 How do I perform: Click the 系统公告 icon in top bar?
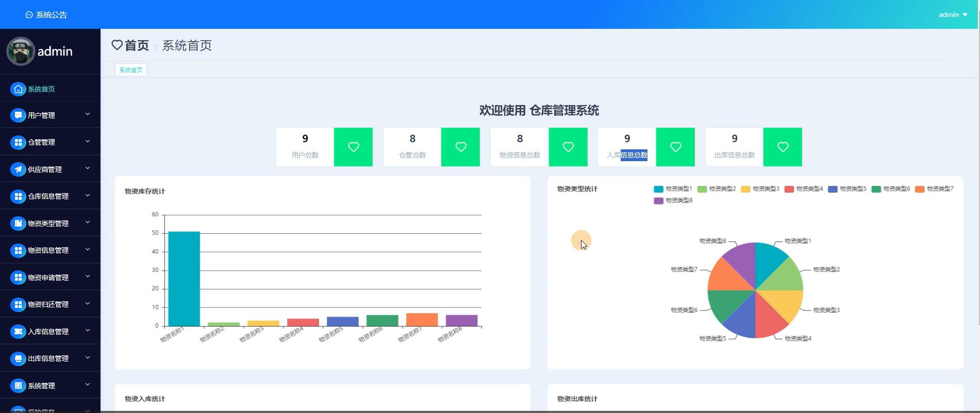(29, 15)
